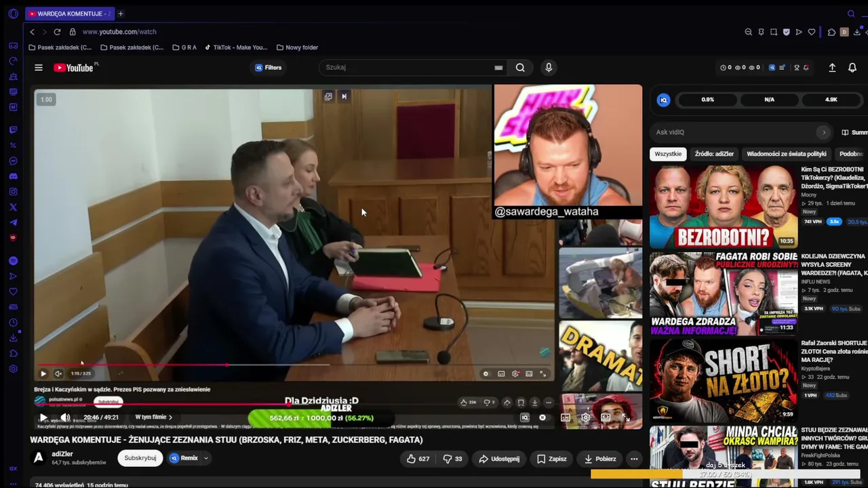Open the YouTube guide hamburger menu
Image resolution: width=868 pixels, height=488 pixels.
(x=39, y=68)
